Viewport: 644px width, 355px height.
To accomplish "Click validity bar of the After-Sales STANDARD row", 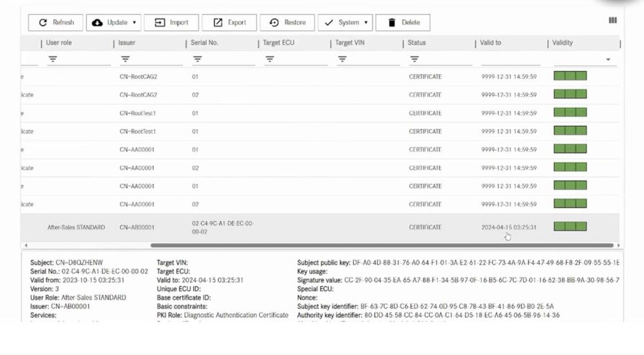I will point(570,226).
